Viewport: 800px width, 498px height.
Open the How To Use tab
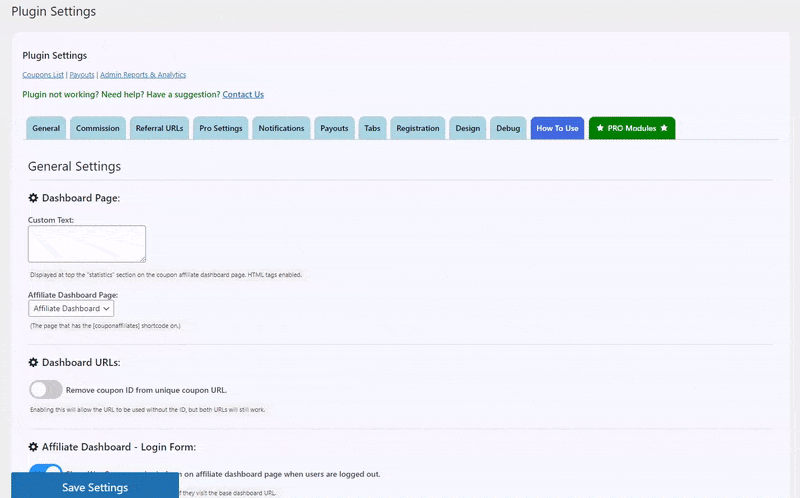coord(557,128)
